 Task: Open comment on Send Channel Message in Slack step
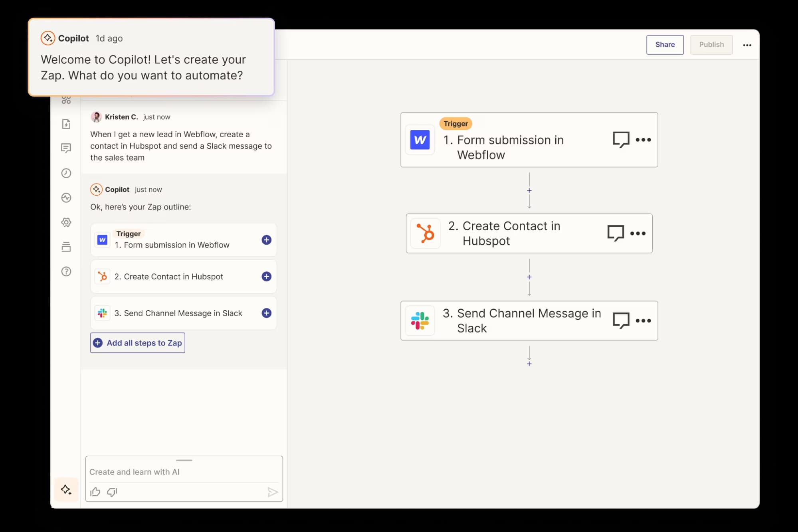[621, 320]
